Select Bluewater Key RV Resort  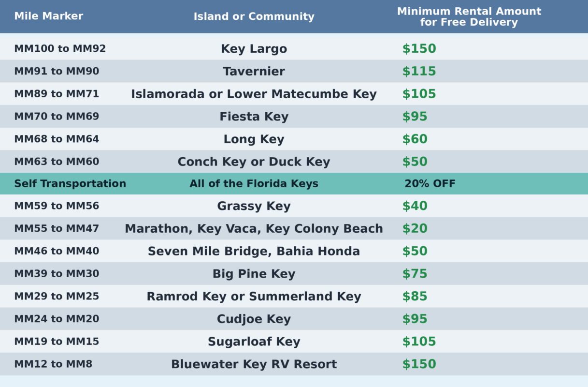pyautogui.click(x=254, y=364)
